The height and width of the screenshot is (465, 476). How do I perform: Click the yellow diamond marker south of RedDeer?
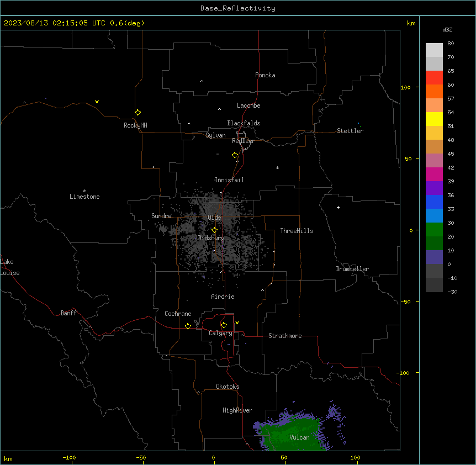click(x=235, y=155)
